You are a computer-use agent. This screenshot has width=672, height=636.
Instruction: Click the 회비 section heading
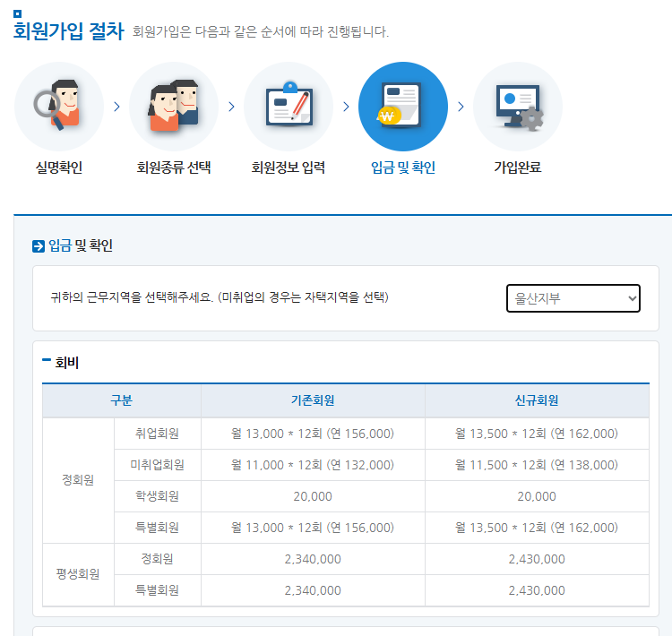point(67,363)
